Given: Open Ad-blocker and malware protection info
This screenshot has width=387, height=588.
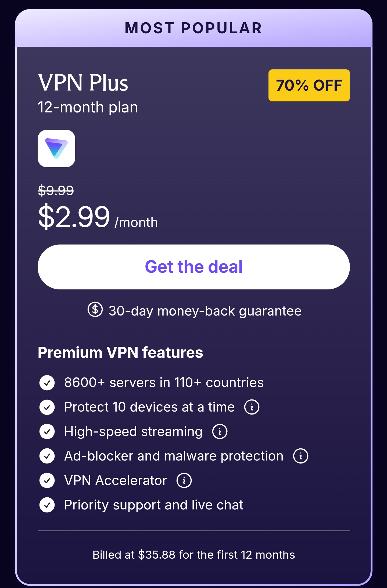Looking at the screenshot, I should pyautogui.click(x=301, y=456).
